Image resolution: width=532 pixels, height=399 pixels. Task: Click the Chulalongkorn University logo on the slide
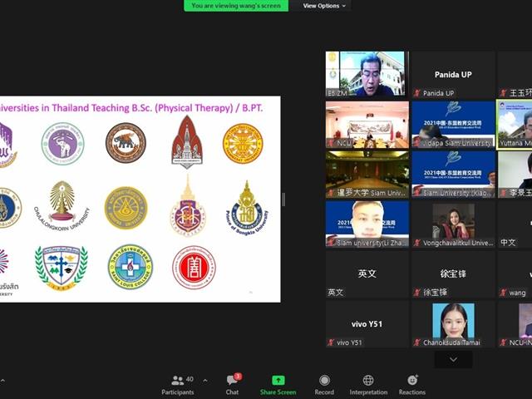tap(62, 205)
